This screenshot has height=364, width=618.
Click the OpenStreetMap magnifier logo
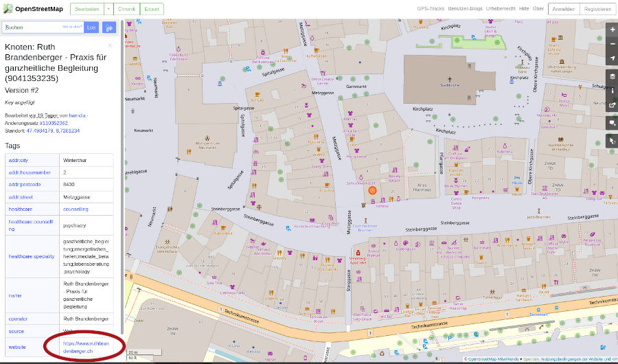coord(8,9)
